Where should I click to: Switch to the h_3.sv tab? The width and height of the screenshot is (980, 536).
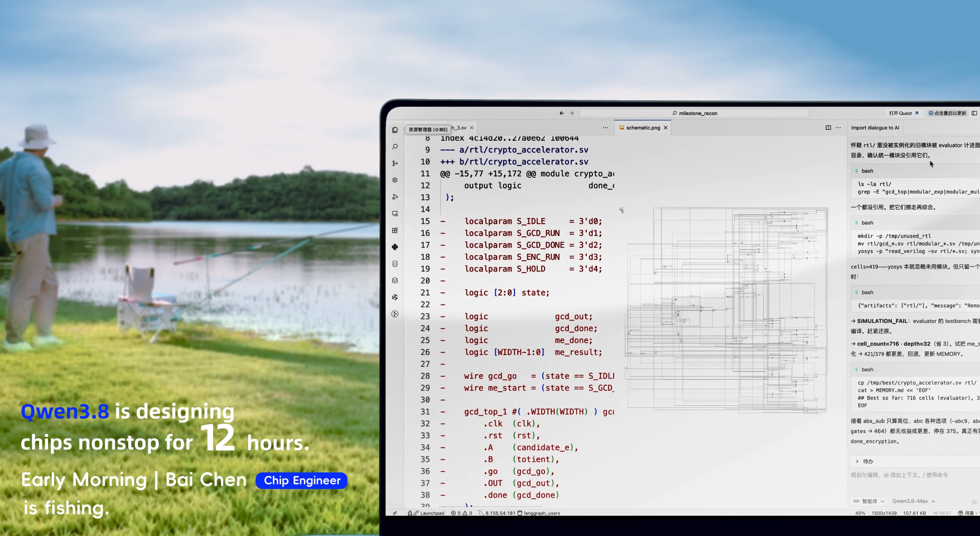[x=458, y=128]
